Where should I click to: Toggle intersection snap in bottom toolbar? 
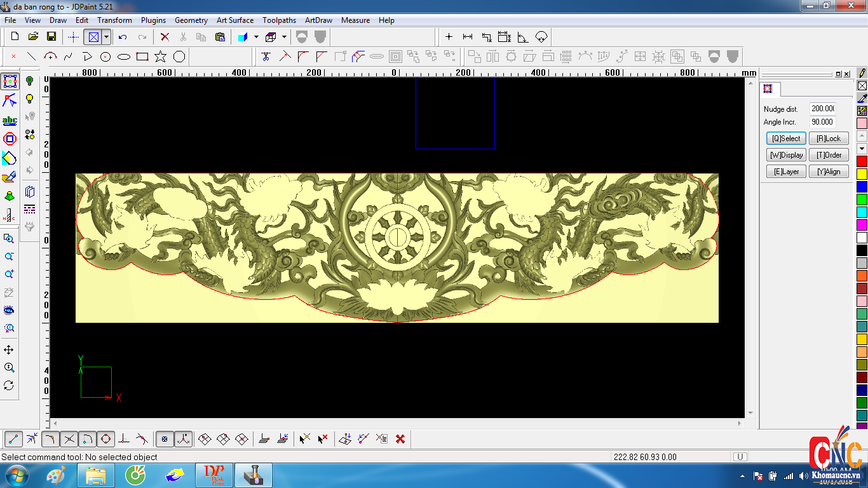coord(69,438)
